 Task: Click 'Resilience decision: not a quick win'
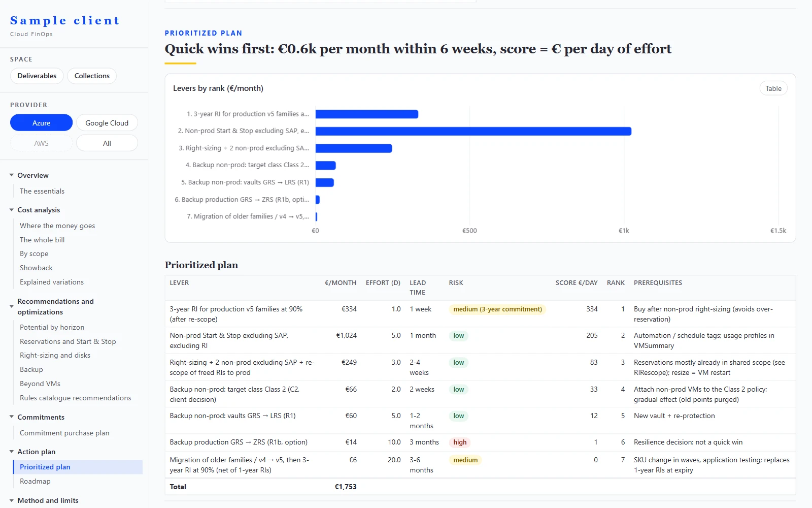point(688,442)
